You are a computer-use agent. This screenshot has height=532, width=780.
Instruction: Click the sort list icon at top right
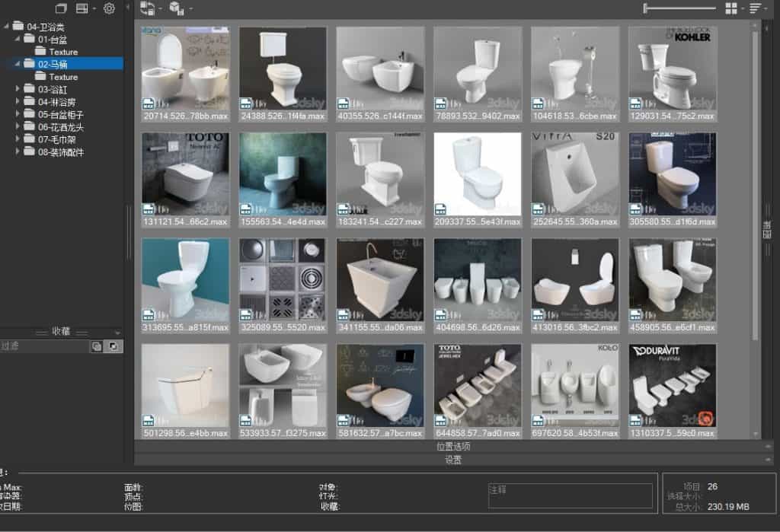(755, 8)
